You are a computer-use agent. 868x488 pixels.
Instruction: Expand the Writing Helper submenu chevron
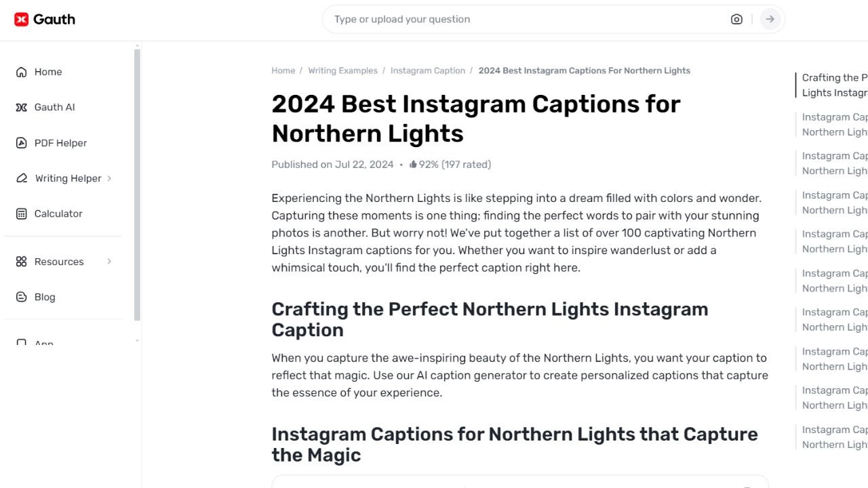pos(108,178)
